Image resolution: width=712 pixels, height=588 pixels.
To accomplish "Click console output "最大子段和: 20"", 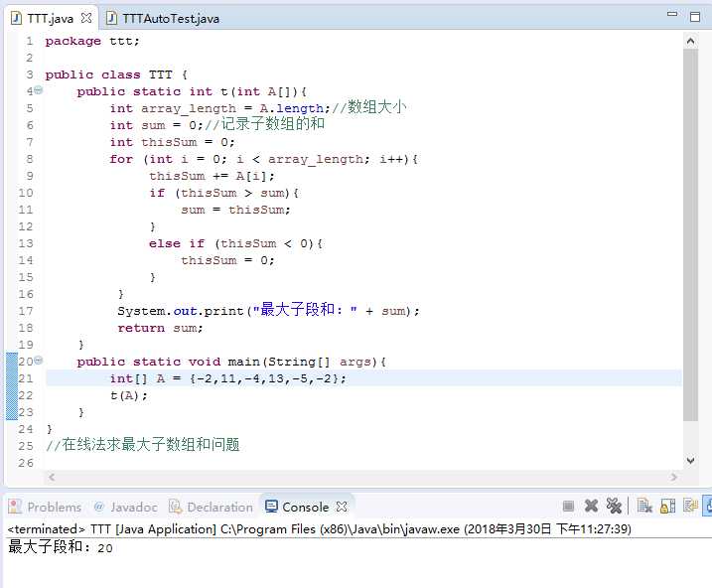I will point(61,547).
